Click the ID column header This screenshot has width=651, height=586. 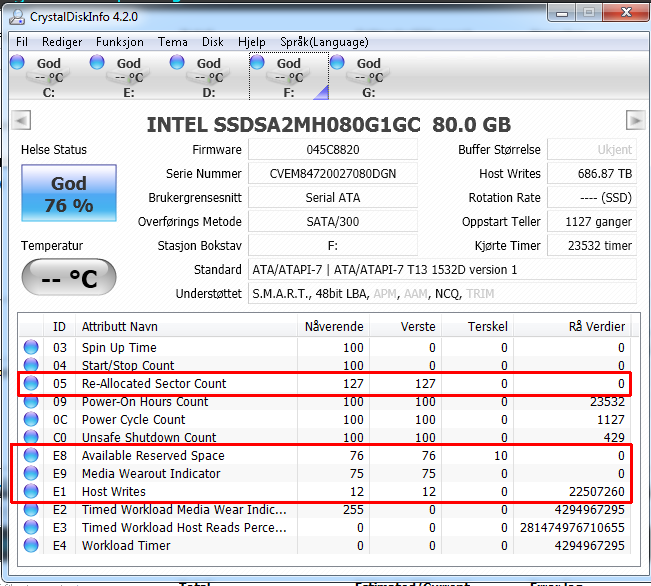[59, 326]
